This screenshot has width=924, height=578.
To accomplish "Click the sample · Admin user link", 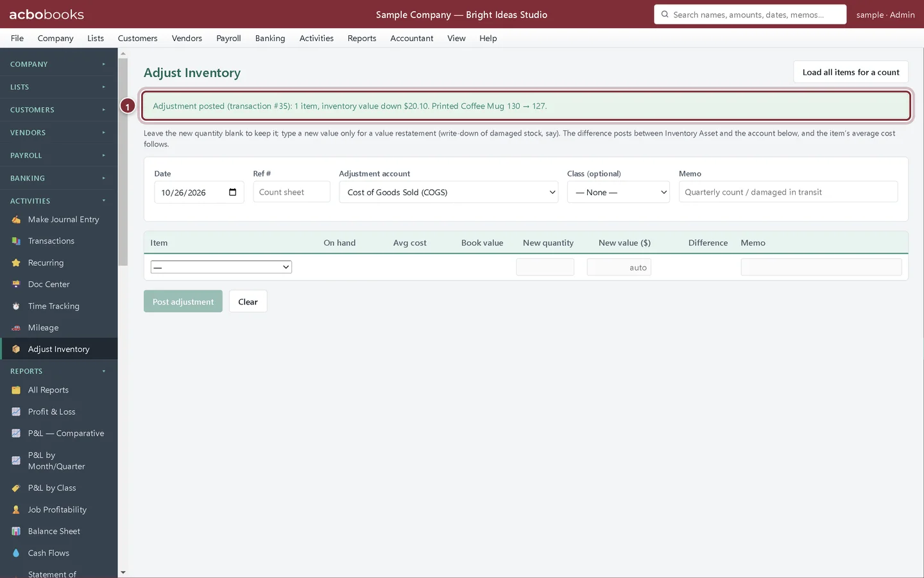I will 886,14.
